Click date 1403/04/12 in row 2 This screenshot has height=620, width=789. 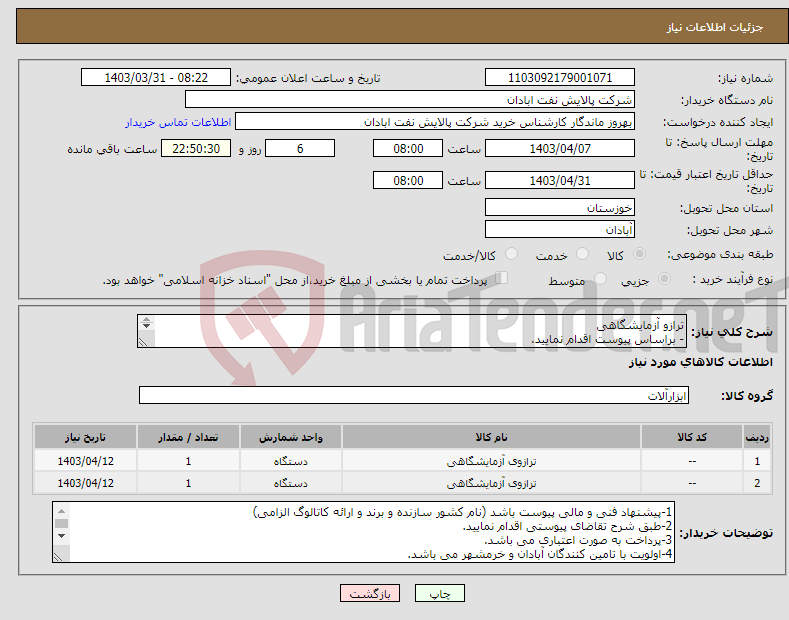coord(86,483)
